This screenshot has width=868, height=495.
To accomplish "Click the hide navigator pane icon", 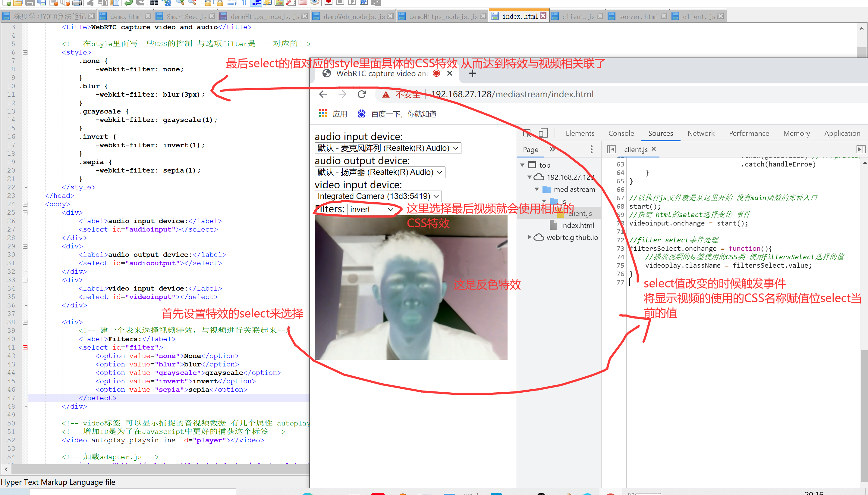I will [611, 149].
